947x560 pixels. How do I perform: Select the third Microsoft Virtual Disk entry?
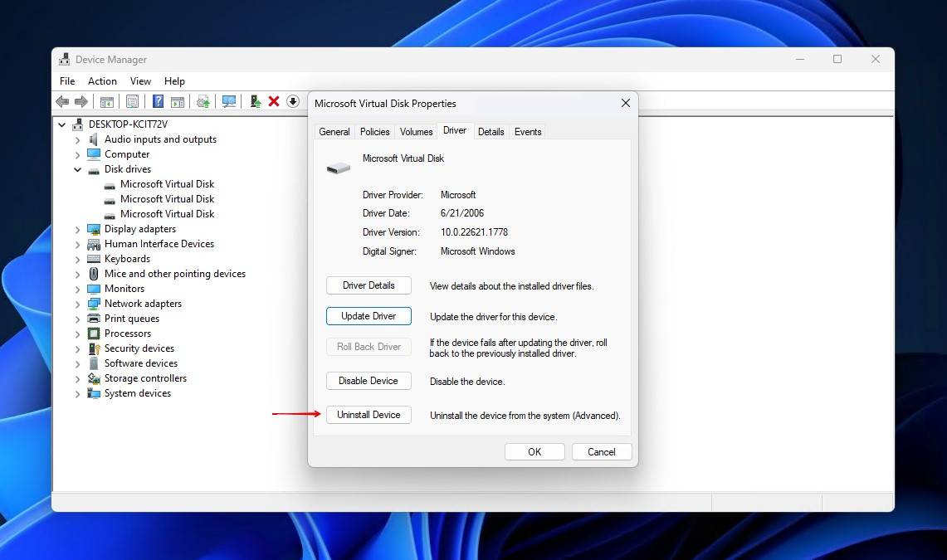point(167,214)
